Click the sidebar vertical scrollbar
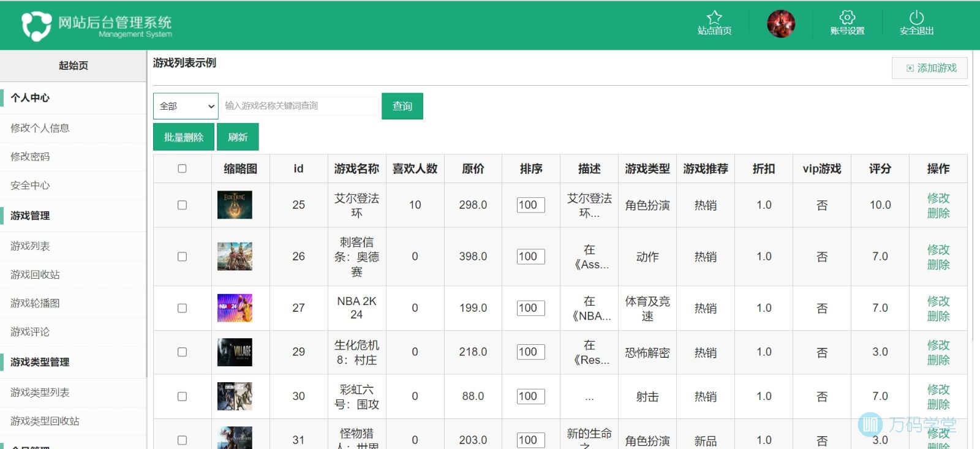This screenshot has height=449, width=980. pyautogui.click(x=147, y=214)
